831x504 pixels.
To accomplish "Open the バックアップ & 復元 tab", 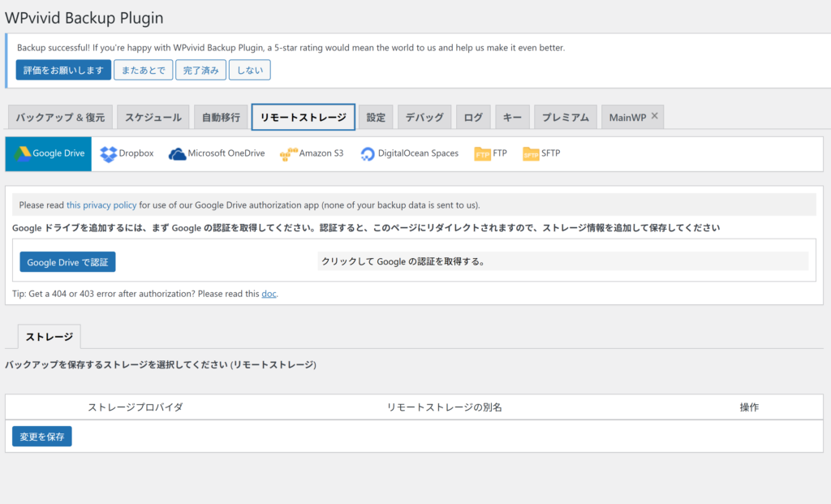I will (x=60, y=118).
